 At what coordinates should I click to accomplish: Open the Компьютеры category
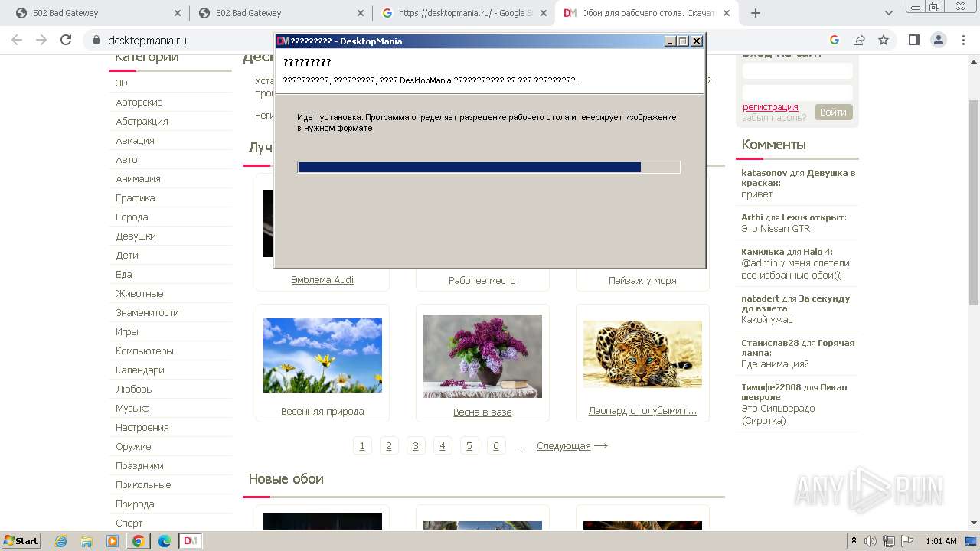145,350
